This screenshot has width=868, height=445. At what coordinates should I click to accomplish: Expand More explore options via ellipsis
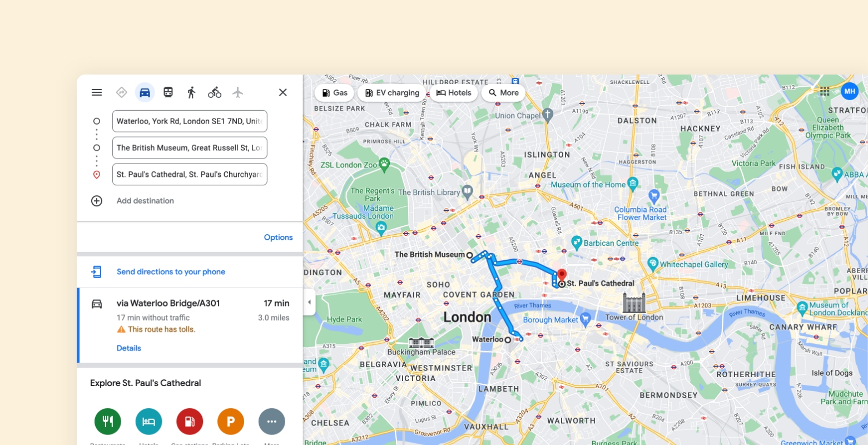click(x=272, y=422)
